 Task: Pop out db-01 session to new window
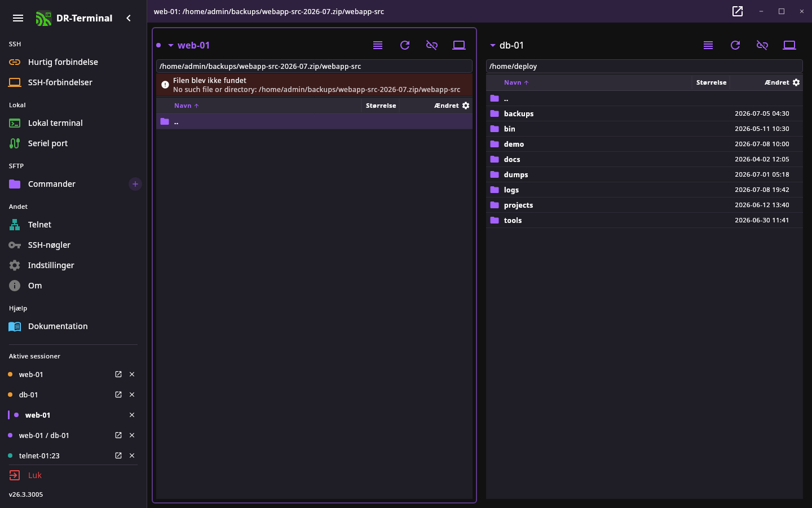[118, 395]
